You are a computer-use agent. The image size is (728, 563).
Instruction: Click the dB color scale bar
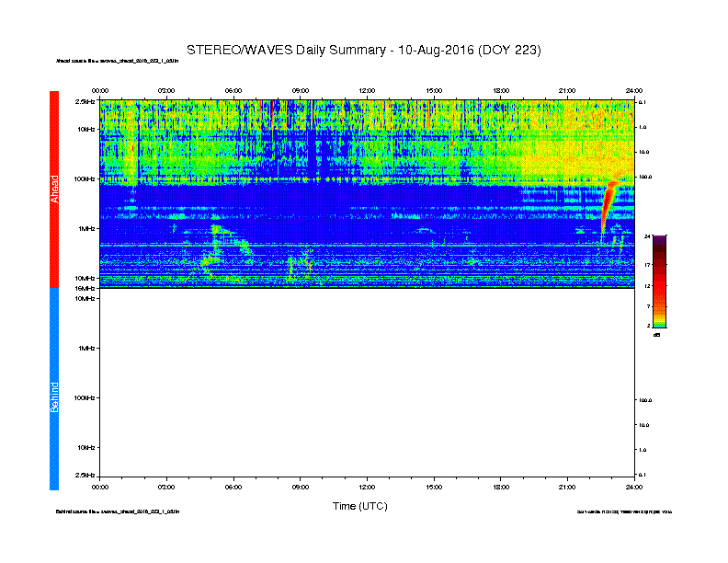[659, 281]
